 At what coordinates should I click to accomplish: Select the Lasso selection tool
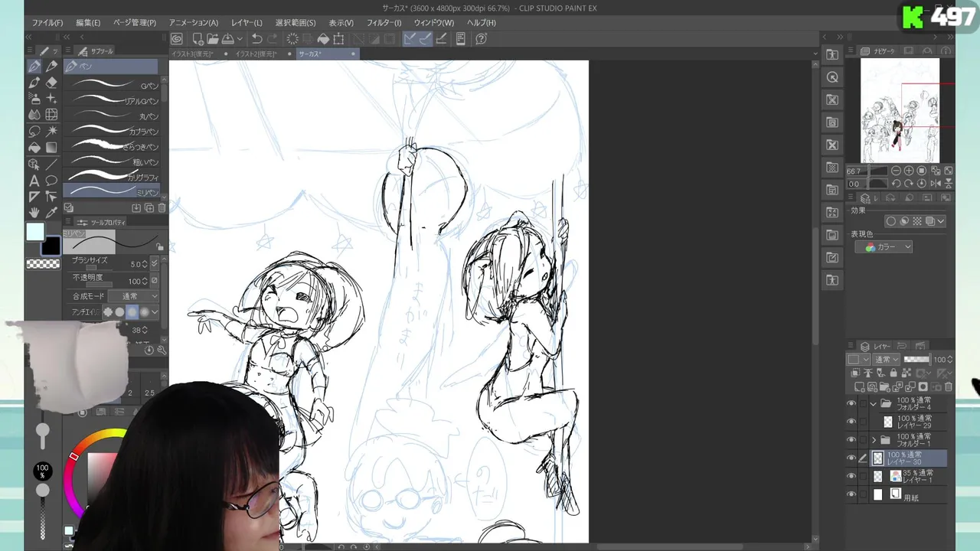[34, 131]
